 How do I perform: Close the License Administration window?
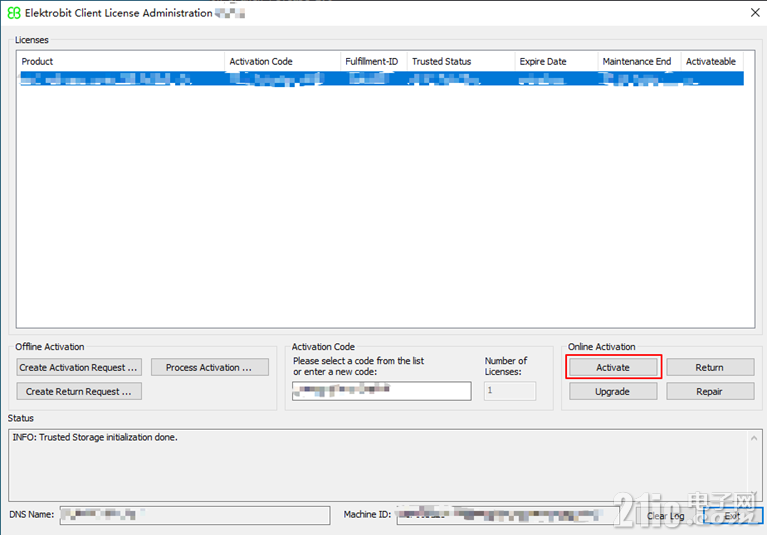click(755, 13)
